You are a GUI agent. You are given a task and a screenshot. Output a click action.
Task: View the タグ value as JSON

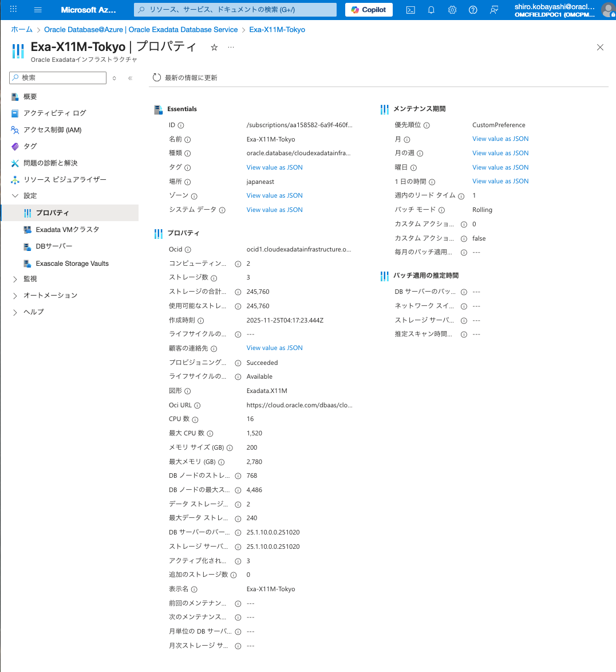(274, 167)
